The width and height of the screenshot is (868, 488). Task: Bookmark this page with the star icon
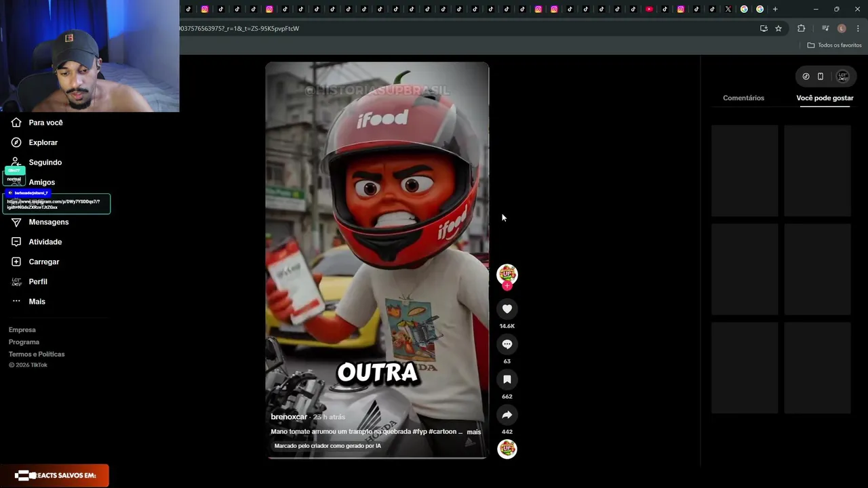coord(778,28)
